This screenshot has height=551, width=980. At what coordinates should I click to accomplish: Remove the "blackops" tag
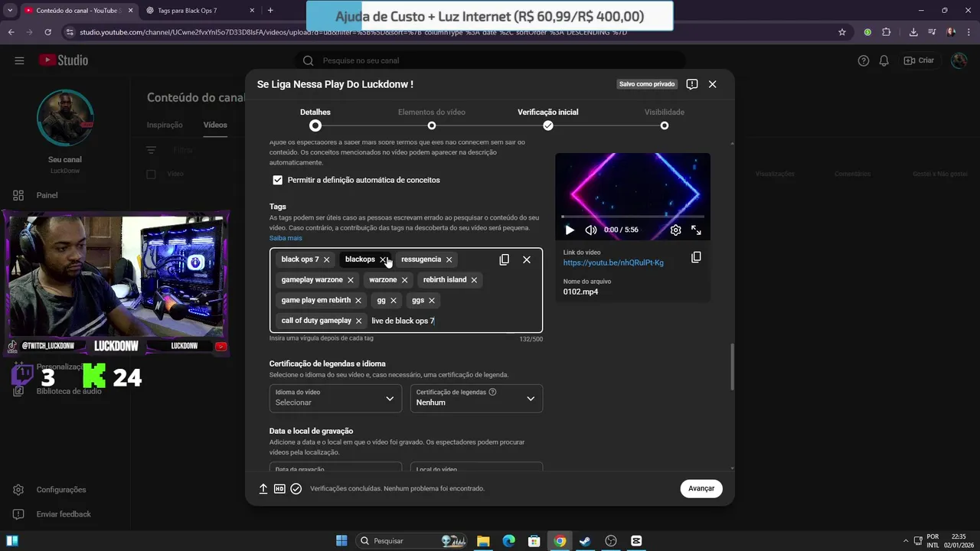tap(383, 259)
